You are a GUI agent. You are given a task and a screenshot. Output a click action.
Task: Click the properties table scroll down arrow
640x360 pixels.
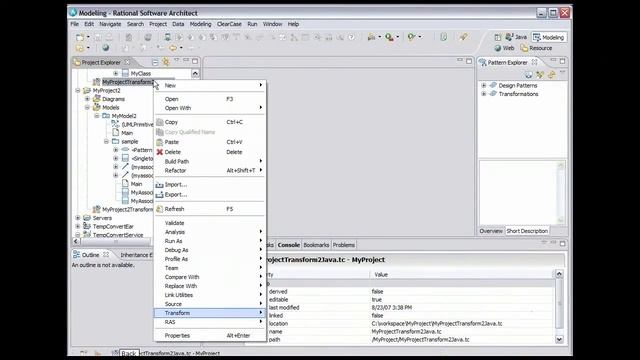[559, 339]
